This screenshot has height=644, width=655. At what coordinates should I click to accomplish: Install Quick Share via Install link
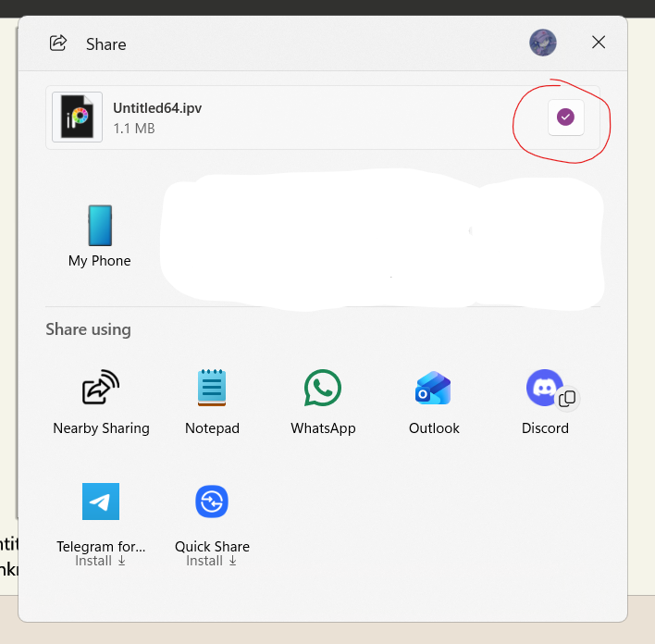click(211, 561)
